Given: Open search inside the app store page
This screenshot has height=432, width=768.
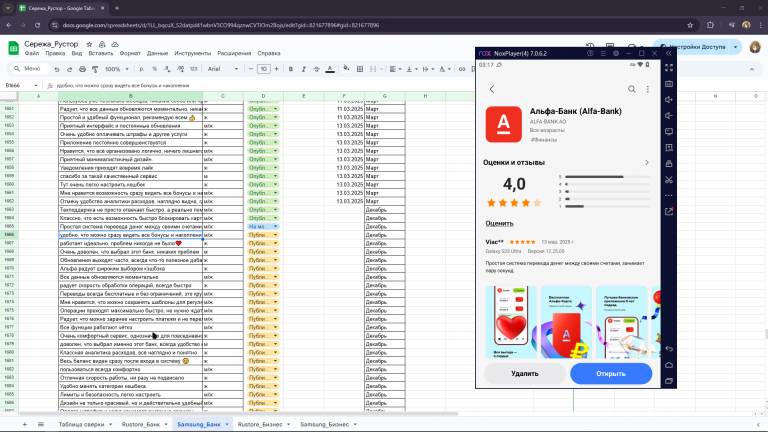Looking at the screenshot, I should click(632, 89).
